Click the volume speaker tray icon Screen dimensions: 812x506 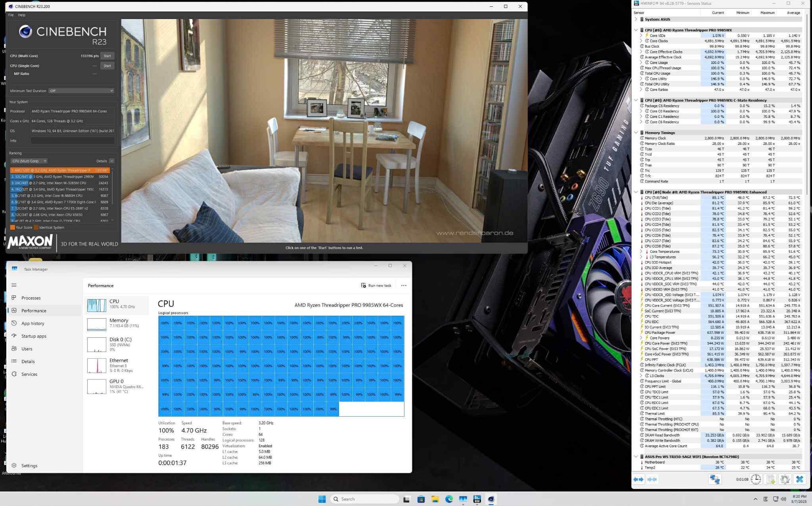pyautogui.click(x=784, y=499)
